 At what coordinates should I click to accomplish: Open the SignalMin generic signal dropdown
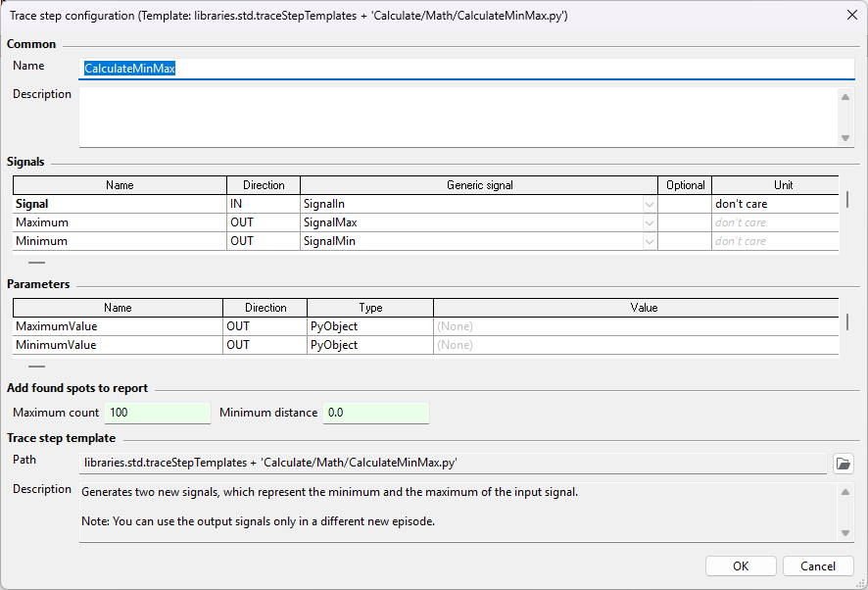pos(650,241)
